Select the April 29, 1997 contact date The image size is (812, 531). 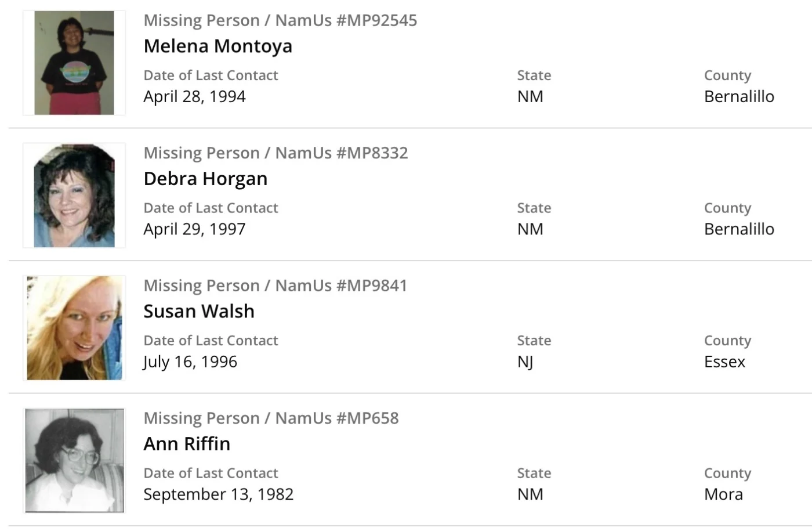click(x=194, y=229)
